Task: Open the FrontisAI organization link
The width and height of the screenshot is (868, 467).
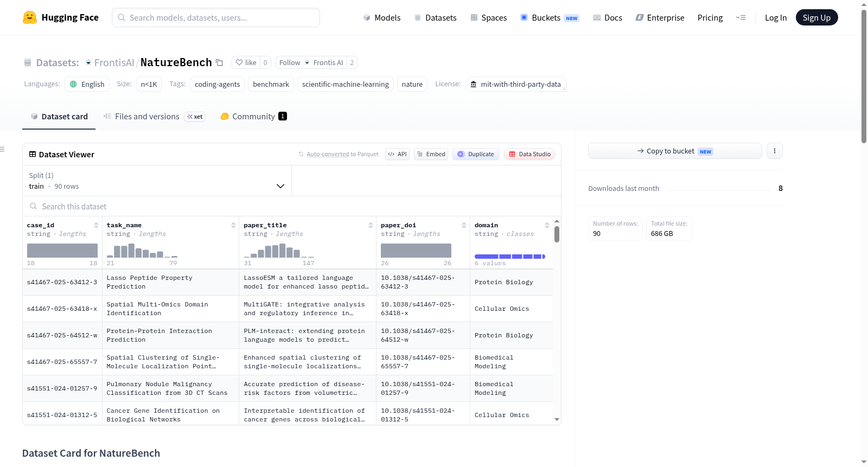Action: (114, 62)
